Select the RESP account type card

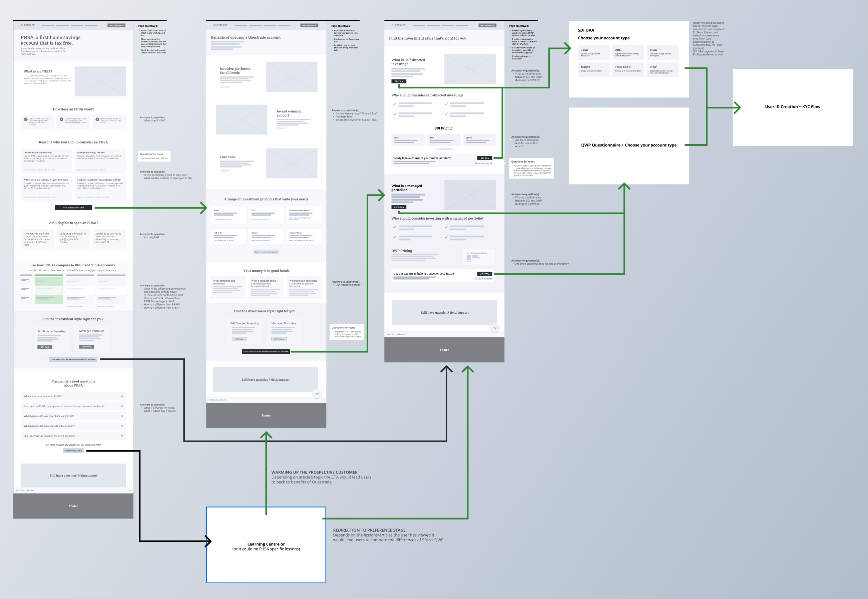[663, 70]
